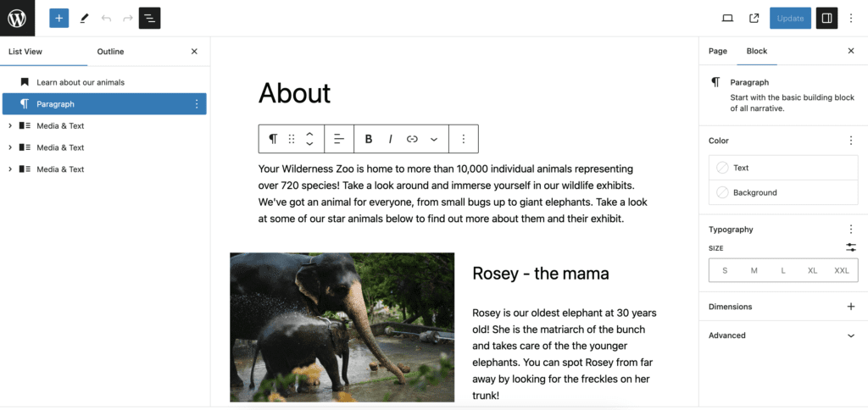Open the block inserter plus button
The height and width of the screenshot is (410, 868).
[x=58, y=18]
